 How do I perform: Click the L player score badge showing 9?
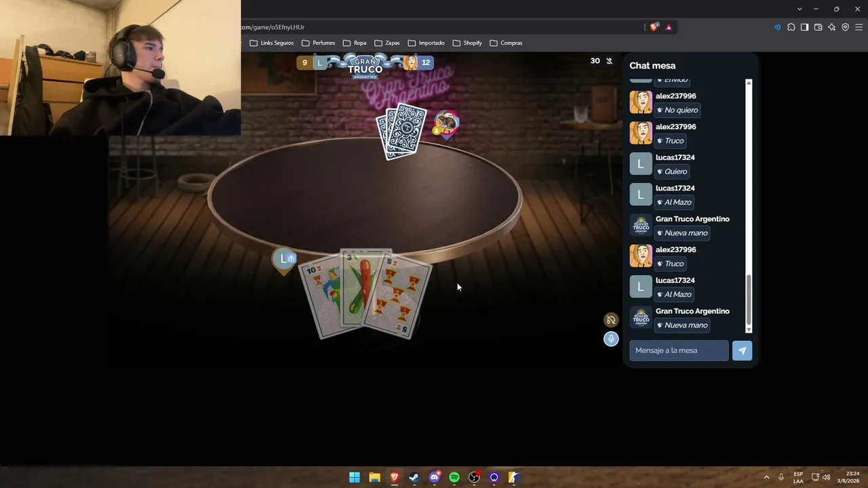click(312, 63)
